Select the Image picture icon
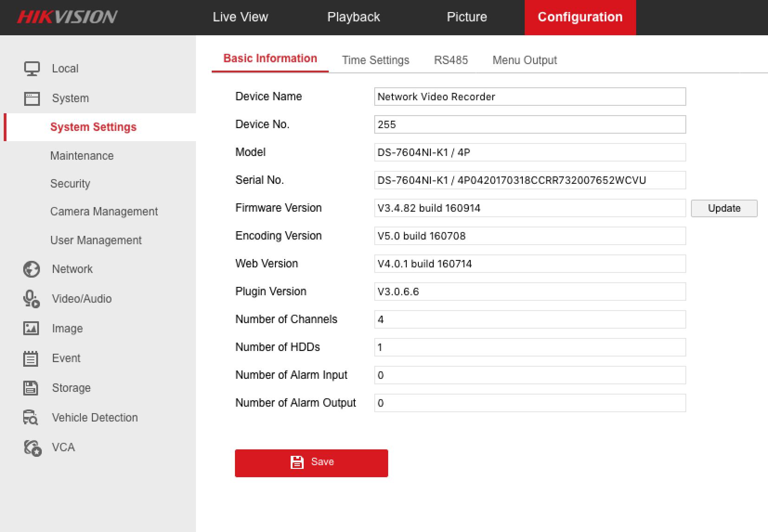The width and height of the screenshot is (768, 532). (x=32, y=329)
